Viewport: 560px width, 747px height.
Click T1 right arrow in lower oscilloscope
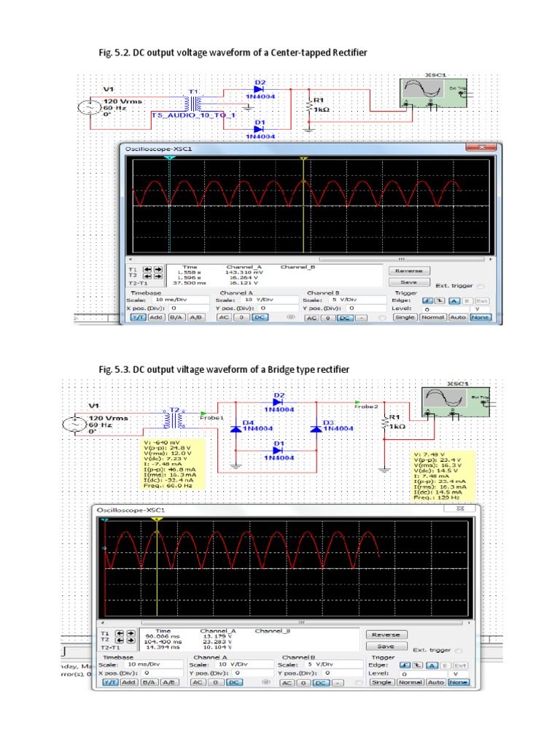pyautogui.click(x=131, y=634)
